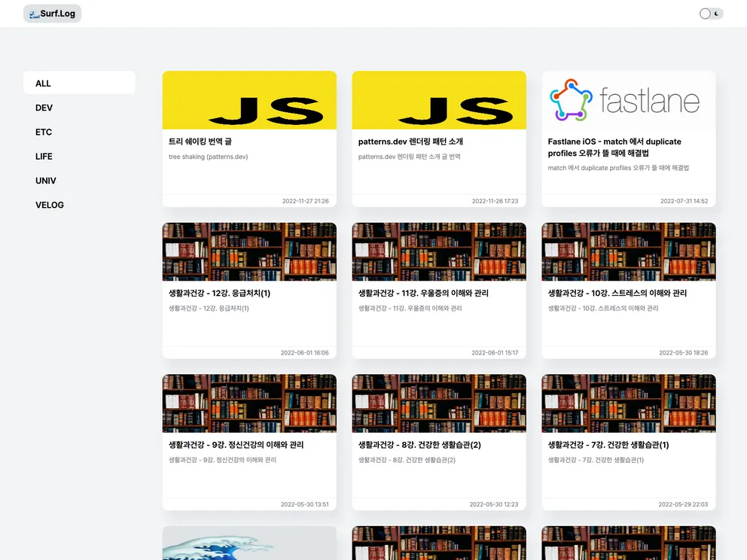Open "트리 쉐이킹 번역 글" post title
The image size is (747, 560).
[205, 142]
